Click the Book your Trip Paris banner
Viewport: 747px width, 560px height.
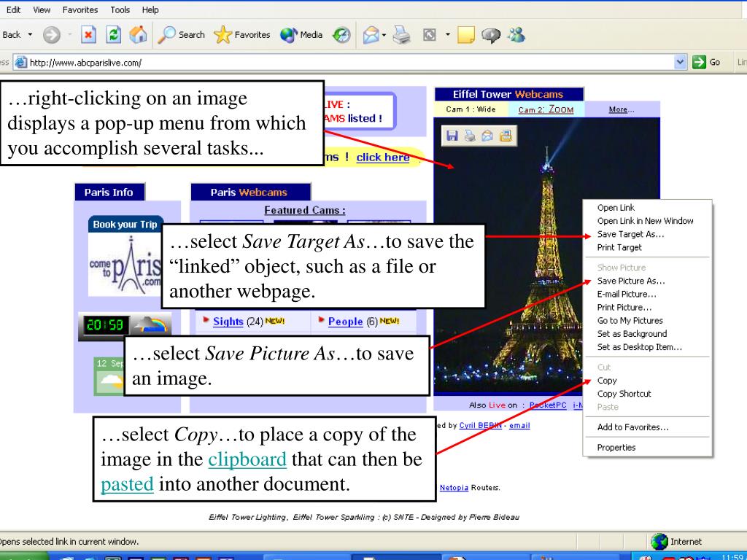click(x=125, y=256)
